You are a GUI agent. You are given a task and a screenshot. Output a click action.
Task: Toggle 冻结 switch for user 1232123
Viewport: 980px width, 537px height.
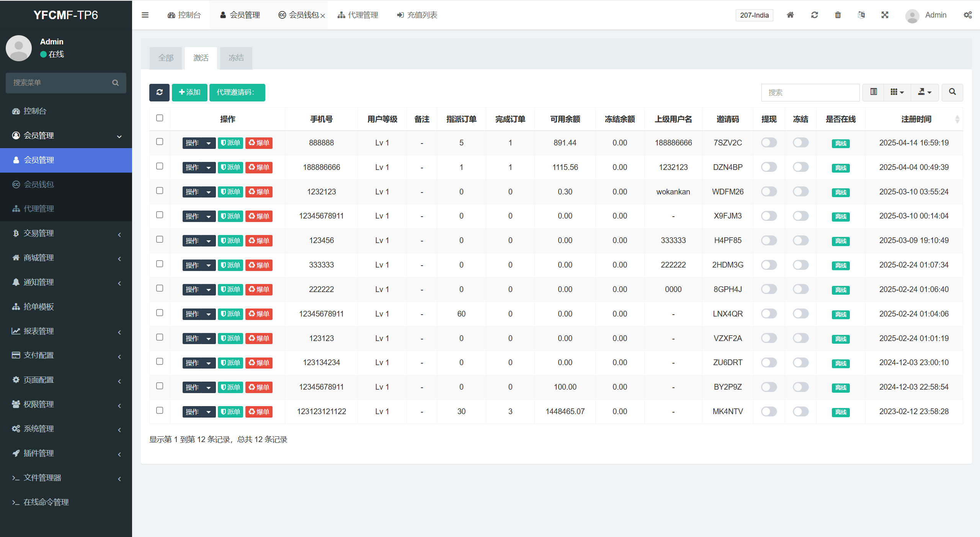point(800,192)
